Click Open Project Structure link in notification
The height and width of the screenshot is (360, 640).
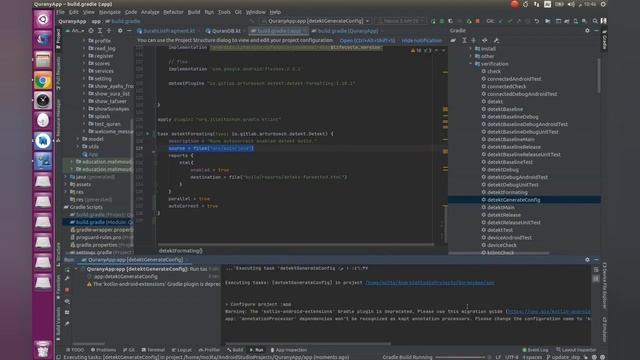coord(367,40)
